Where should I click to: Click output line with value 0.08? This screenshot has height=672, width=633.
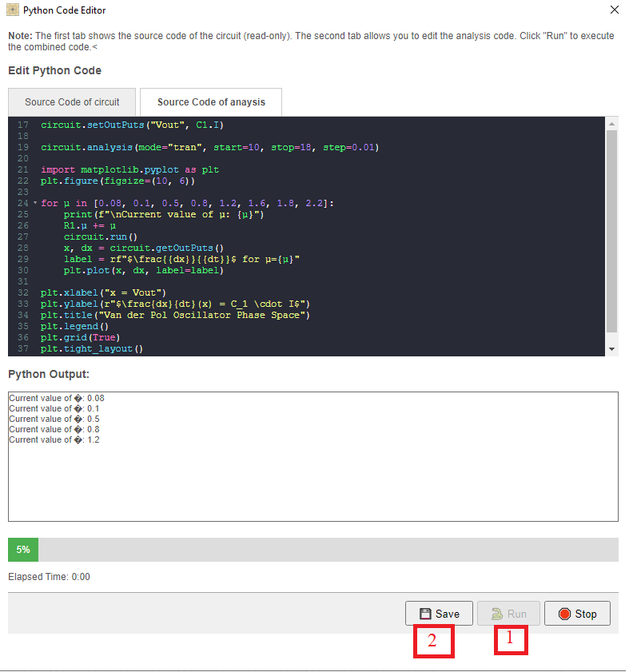coord(57,398)
